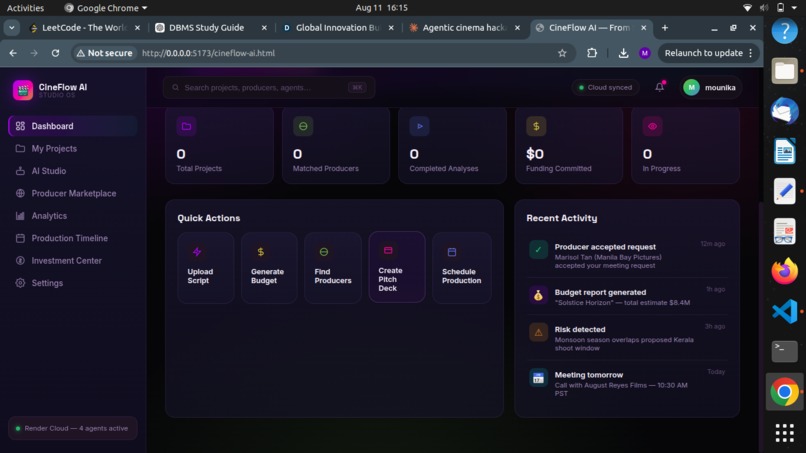Click the Upload Script lightning icon
This screenshot has width=806, height=453.
[x=197, y=252]
